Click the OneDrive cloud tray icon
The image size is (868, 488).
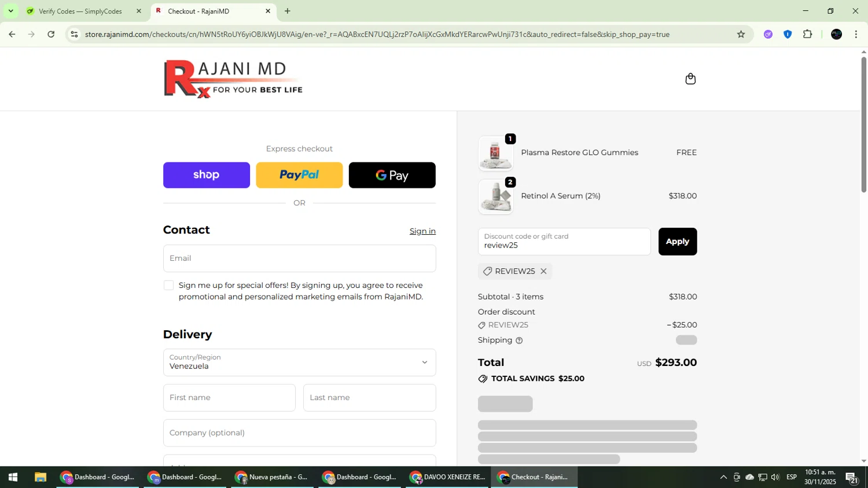pos(749,477)
